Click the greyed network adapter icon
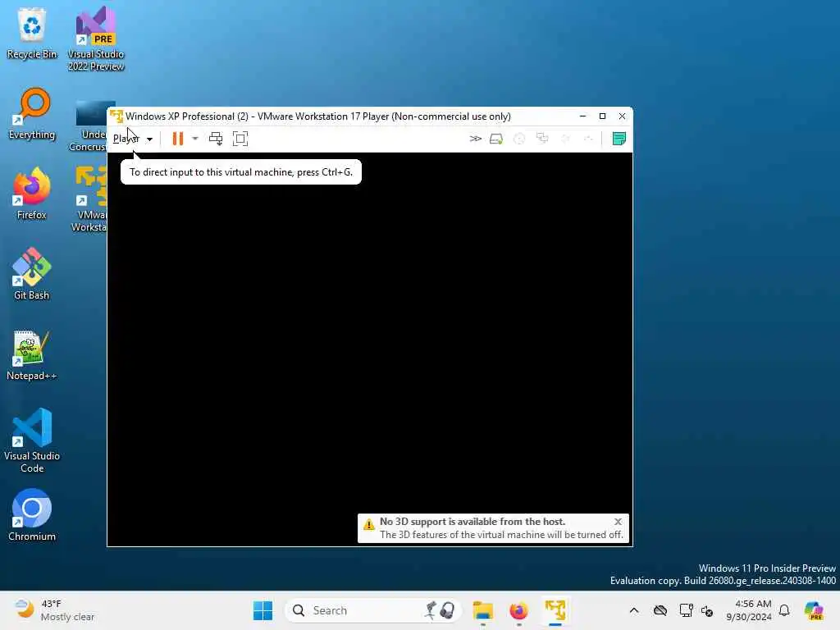 pyautogui.click(x=542, y=139)
